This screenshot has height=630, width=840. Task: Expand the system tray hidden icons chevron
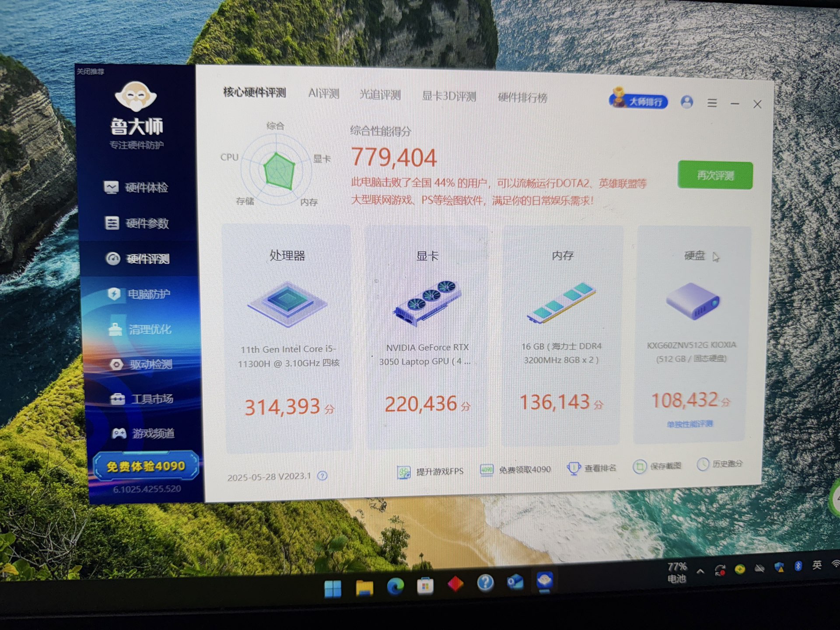click(700, 571)
